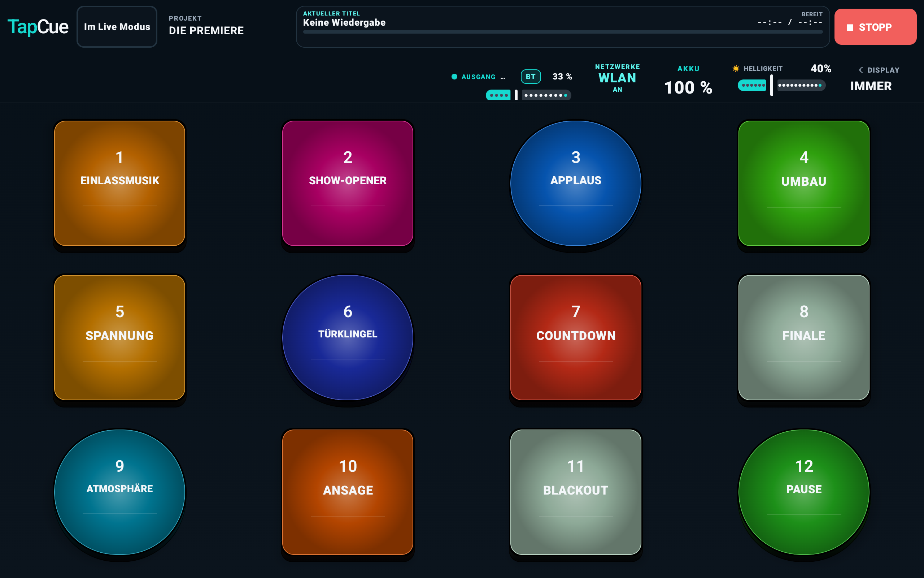
Task: Stop playback with the red STOPP button
Action: pos(875,27)
